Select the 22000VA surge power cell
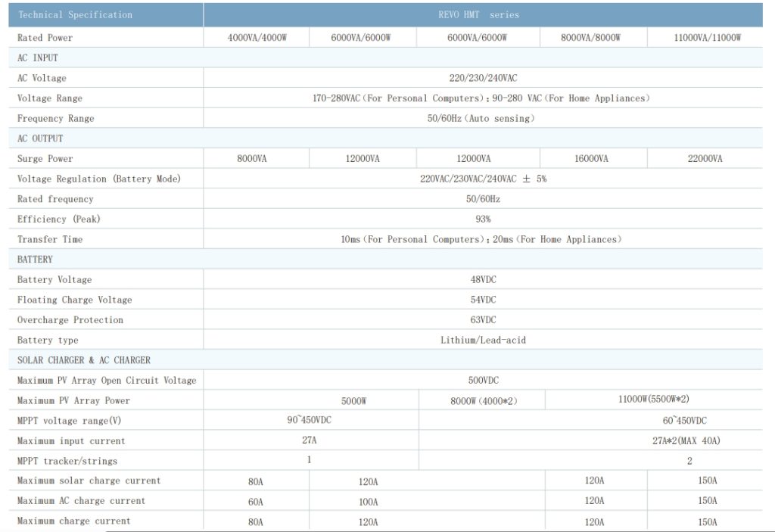The image size is (775, 532). pyautogui.click(x=704, y=159)
